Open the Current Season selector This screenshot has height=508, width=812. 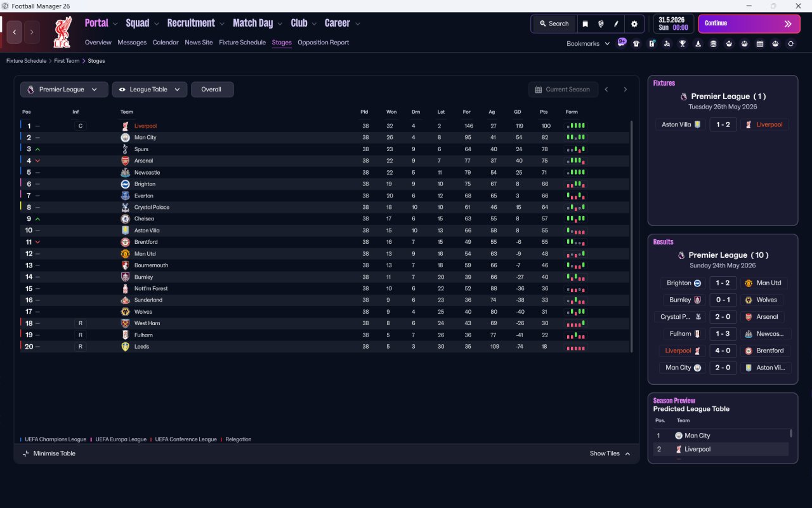pyautogui.click(x=563, y=90)
